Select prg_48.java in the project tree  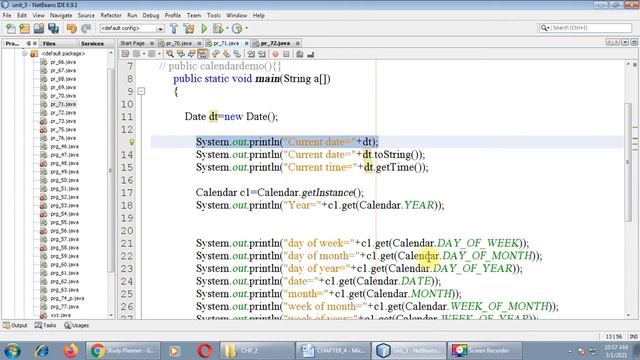coord(64,163)
